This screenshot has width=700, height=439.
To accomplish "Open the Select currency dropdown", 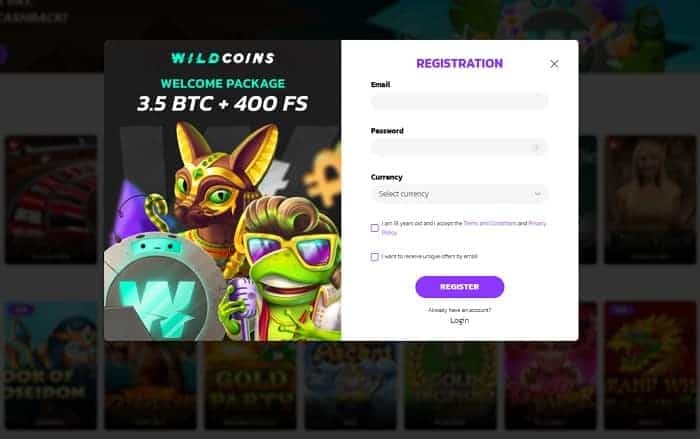I will pos(459,194).
